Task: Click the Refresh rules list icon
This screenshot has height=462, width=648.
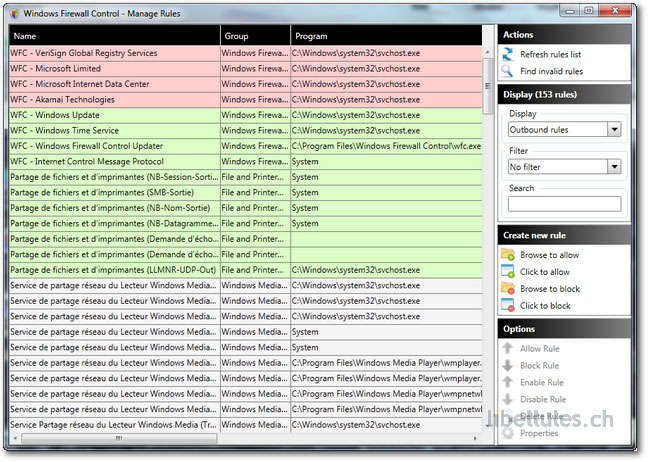Action: click(x=508, y=54)
